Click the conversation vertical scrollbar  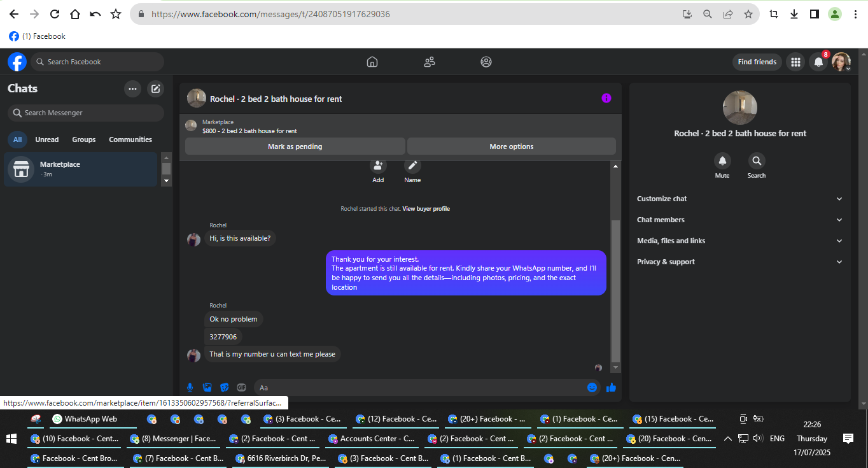[615, 291]
